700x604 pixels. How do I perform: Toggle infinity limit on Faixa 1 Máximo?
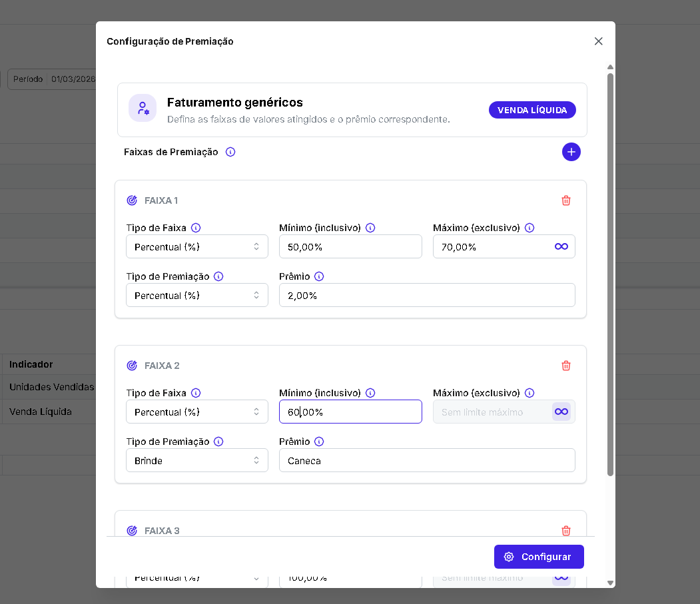click(561, 246)
